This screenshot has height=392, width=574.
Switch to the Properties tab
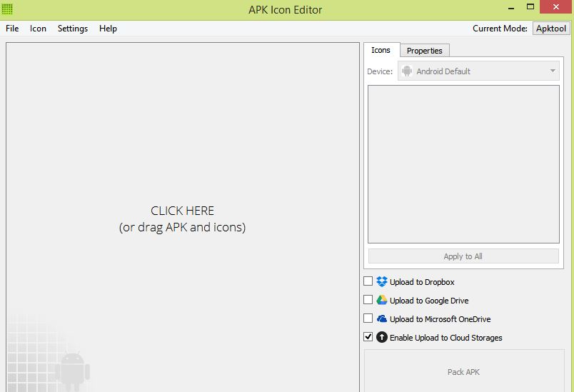coord(424,51)
